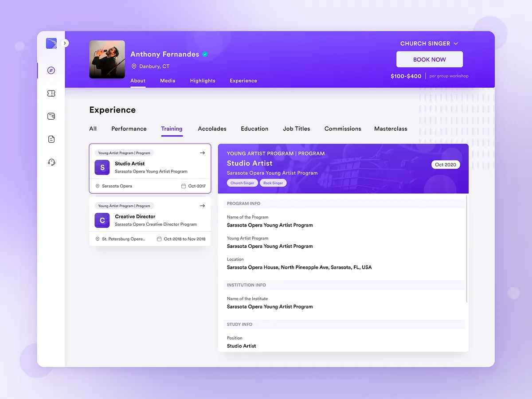Open the document icon in the sidebar
The height and width of the screenshot is (399, 532).
point(51,139)
